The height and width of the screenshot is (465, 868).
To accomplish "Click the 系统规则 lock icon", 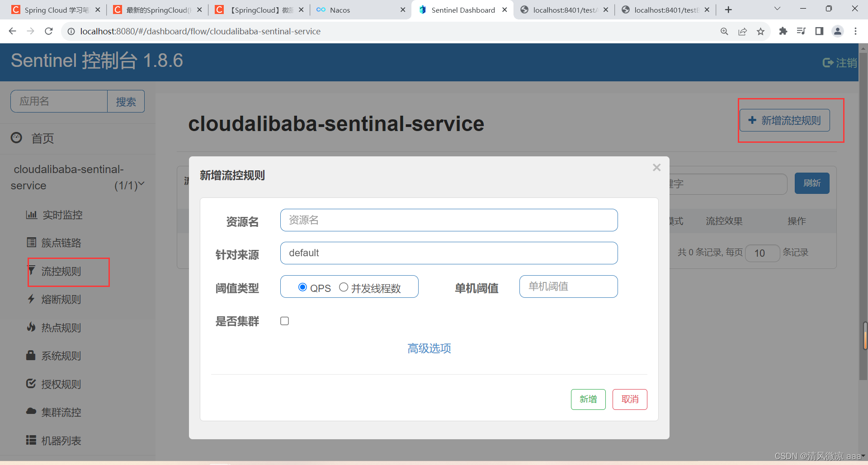I will point(31,355).
